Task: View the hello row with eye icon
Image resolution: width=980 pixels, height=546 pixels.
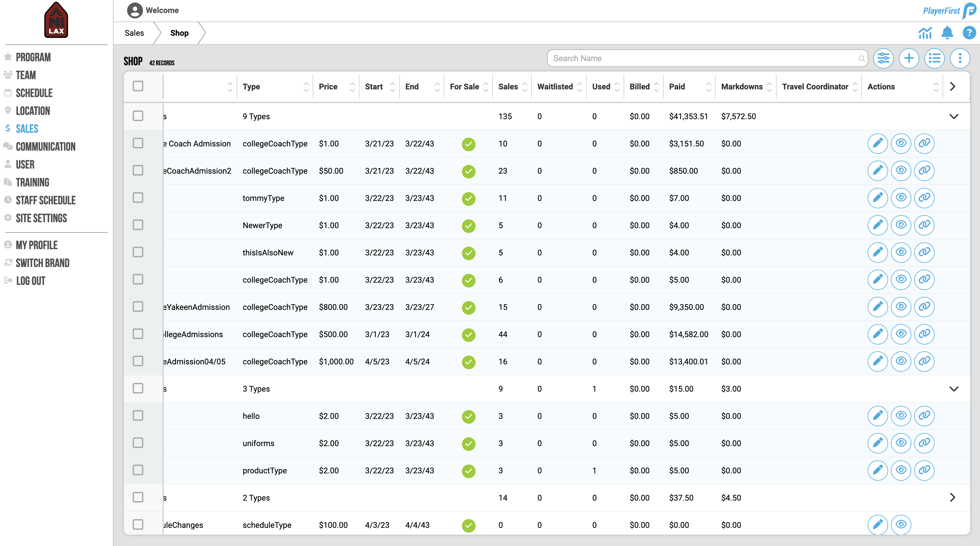Action: pos(901,415)
